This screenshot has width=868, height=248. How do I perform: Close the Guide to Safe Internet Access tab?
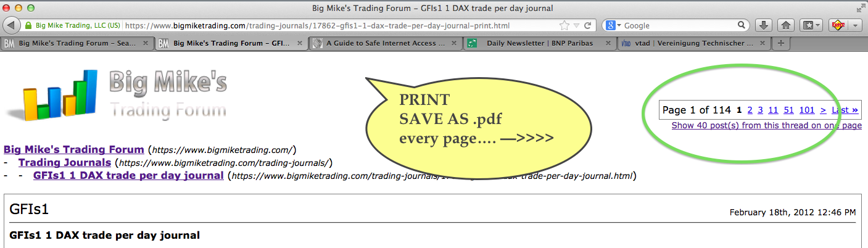(454, 44)
